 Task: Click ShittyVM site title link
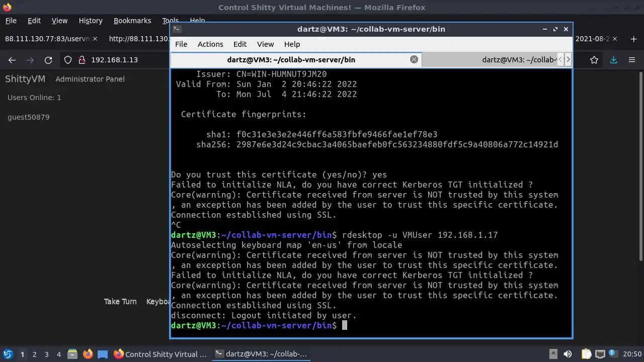(x=25, y=79)
